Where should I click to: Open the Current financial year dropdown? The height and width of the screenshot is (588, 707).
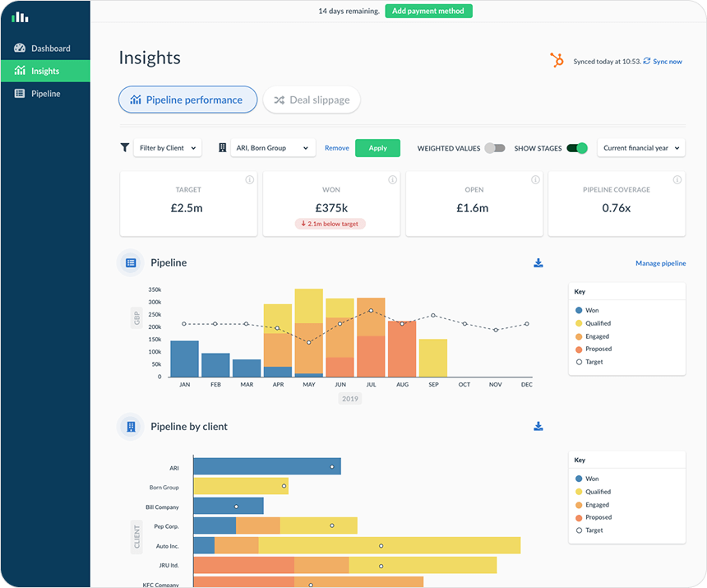641,148
